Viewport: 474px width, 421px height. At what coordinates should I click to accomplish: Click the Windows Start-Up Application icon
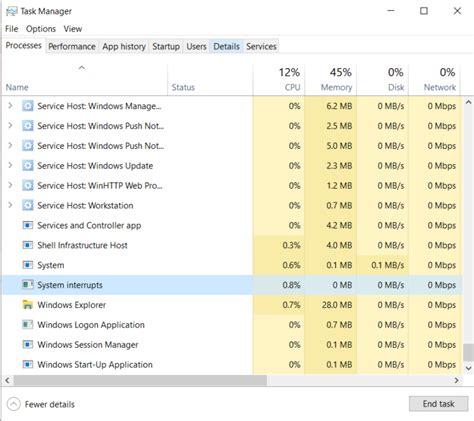point(28,364)
